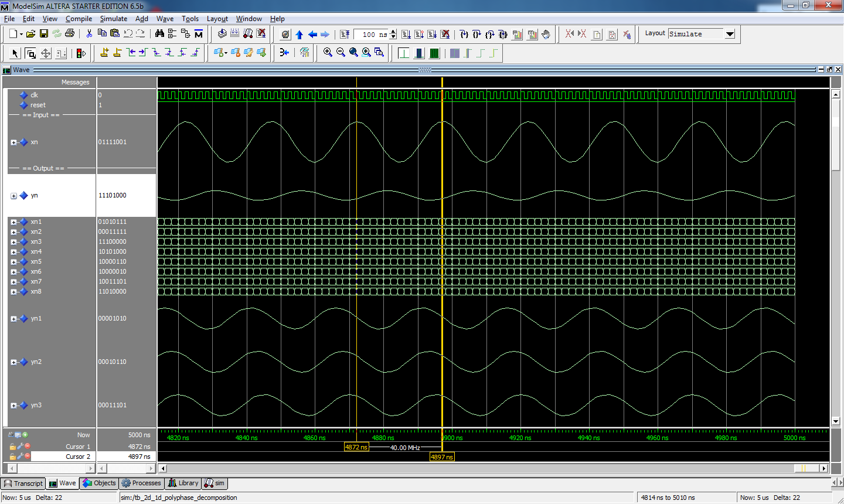Expand the yn1 signal bus
This screenshot has width=844, height=504.
coord(13,319)
